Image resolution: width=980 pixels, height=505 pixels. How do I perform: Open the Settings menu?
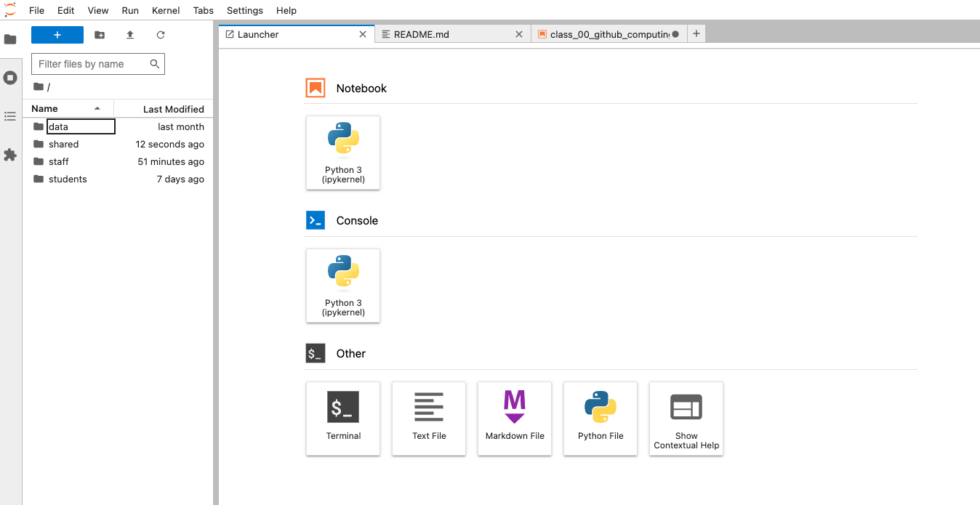[244, 10]
